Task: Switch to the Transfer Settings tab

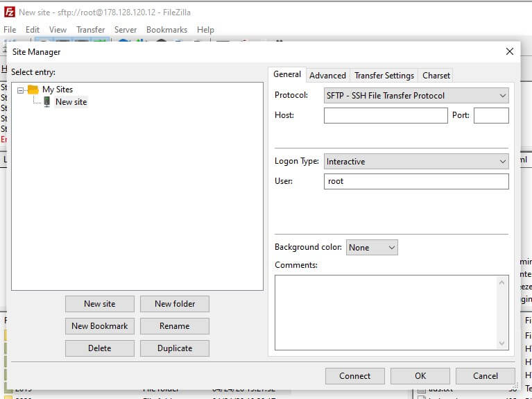Action: click(x=384, y=76)
